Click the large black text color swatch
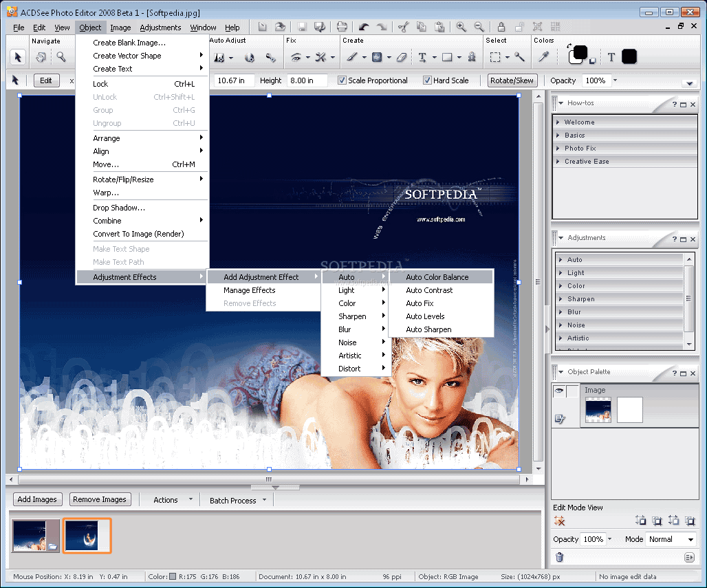This screenshot has height=588, width=707. tap(629, 57)
